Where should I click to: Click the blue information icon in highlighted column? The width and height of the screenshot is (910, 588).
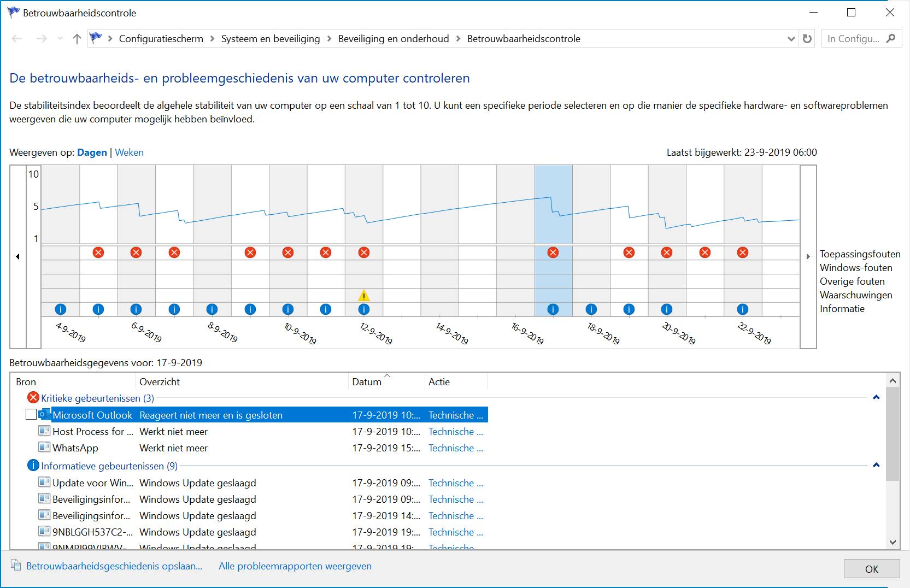[x=553, y=309]
